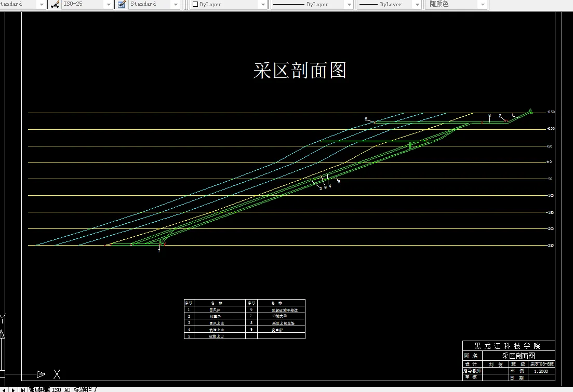Image resolution: width=573 pixels, height=392 pixels.
Task: Select the -100 elevation label
Action: [550, 195]
